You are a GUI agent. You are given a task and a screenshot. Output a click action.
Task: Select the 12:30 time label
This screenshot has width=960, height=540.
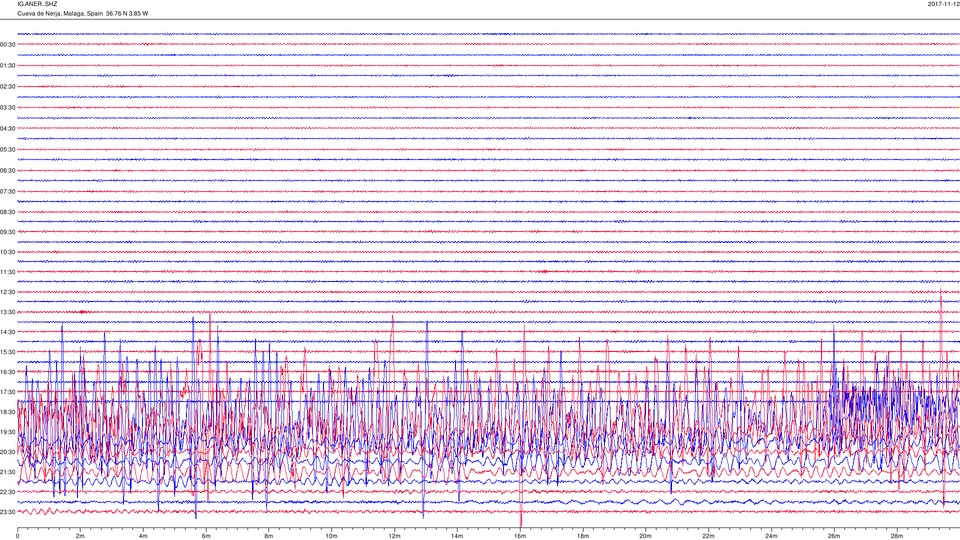point(8,292)
